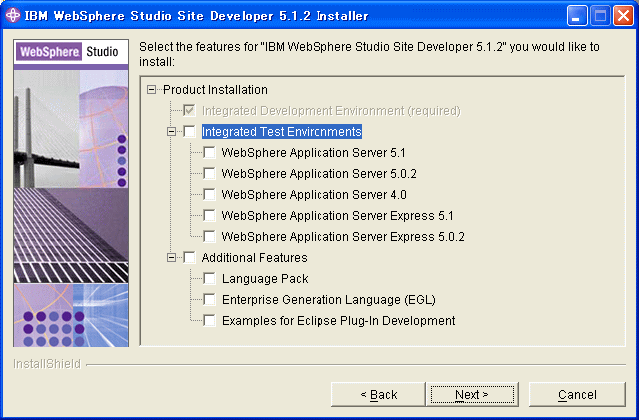Collapse the Integrated Test Environments node
This screenshot has width=639, height=420.
172,132
